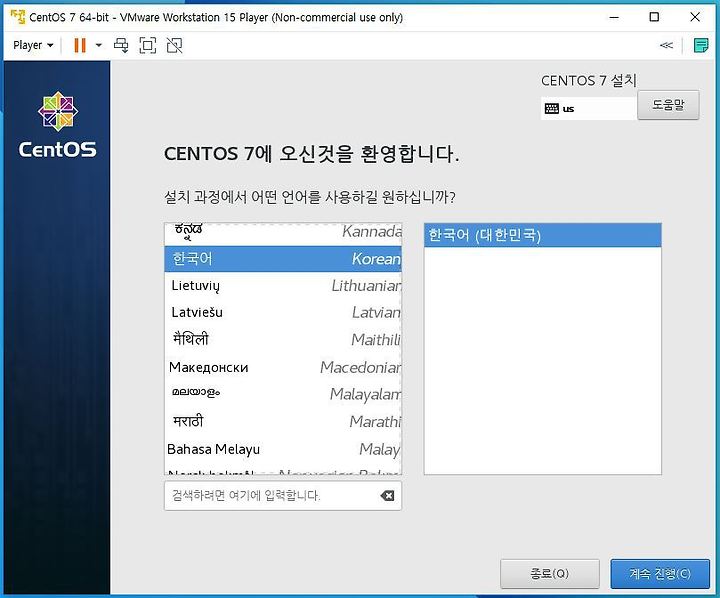This screenshot has width=720, height=598.
Task: Pause the virtual machine
Action: tap(80, 45)
